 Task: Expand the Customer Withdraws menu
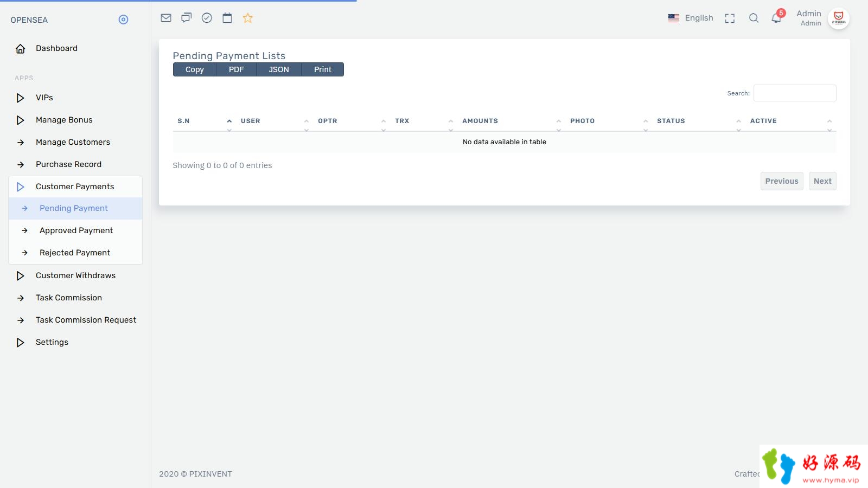75,275
